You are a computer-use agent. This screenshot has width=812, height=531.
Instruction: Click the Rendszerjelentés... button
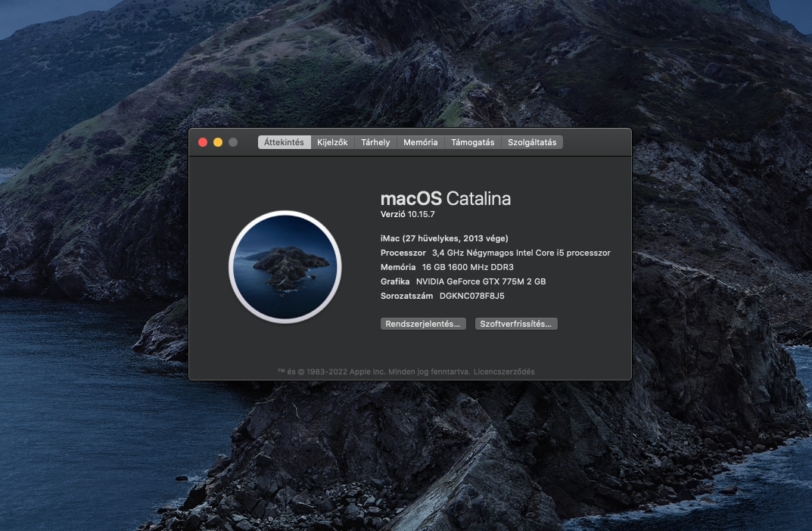[423, 324]
